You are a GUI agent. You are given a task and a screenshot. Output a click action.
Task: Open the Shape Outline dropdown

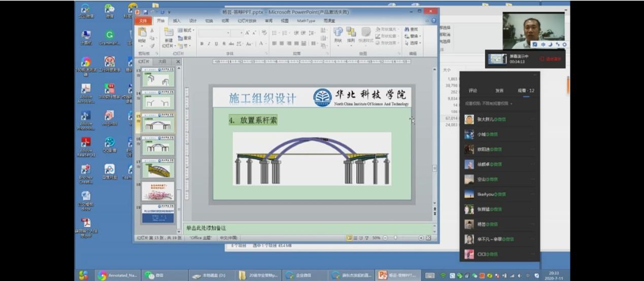(x=388, y=36)
